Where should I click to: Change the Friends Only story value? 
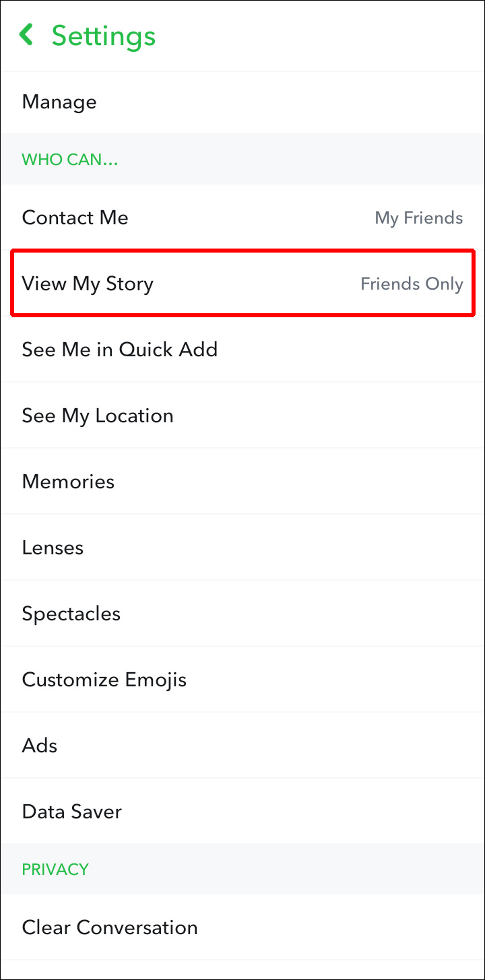pos(412,284)
